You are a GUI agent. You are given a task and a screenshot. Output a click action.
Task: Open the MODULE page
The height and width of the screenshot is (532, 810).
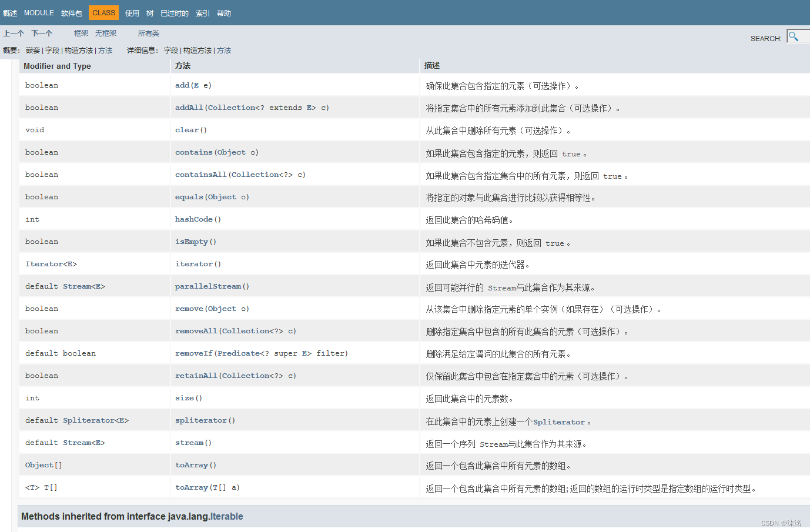(x=39, y=12)
